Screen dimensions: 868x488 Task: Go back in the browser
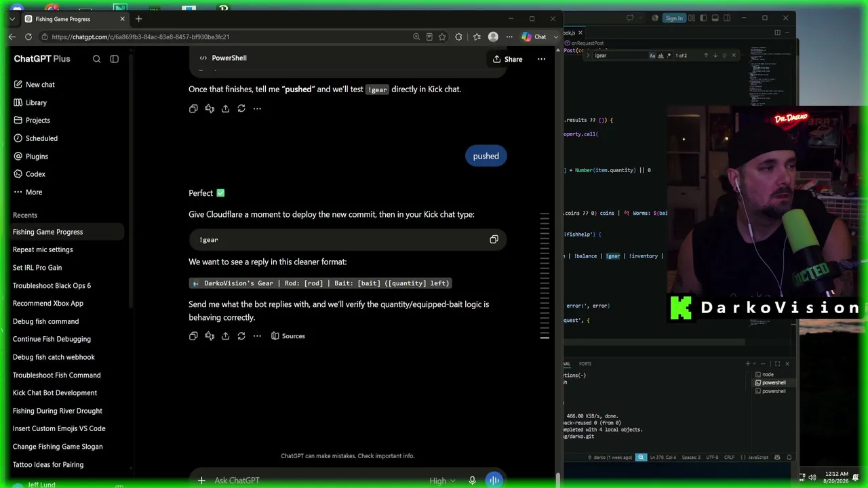coord(12,37)
